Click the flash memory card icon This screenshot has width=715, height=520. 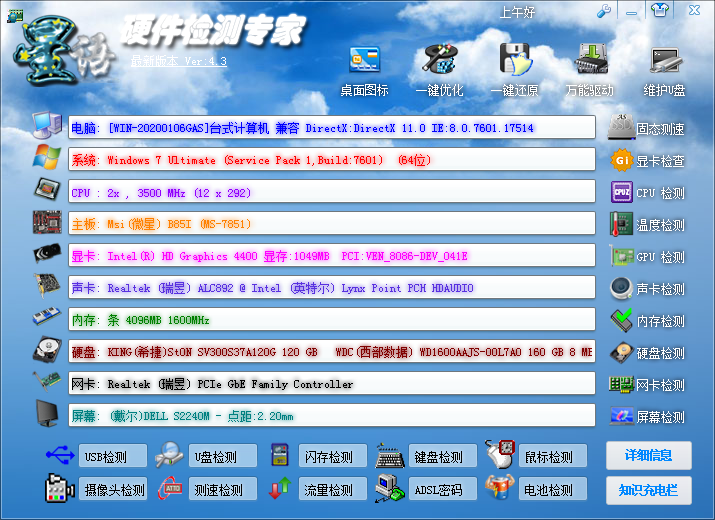tap(280, 455)
